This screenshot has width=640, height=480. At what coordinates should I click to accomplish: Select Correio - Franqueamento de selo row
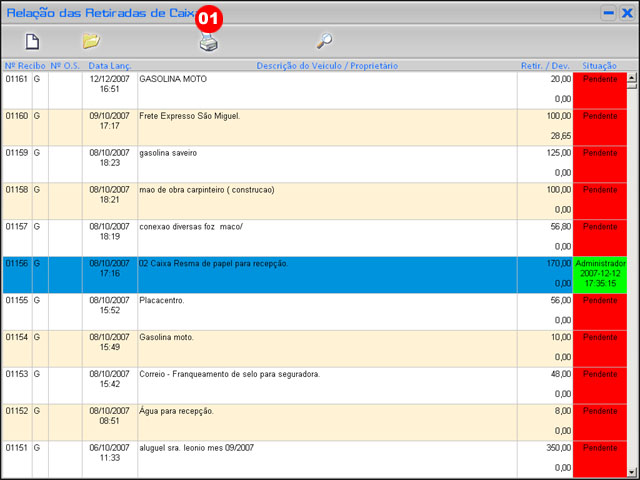230,374
